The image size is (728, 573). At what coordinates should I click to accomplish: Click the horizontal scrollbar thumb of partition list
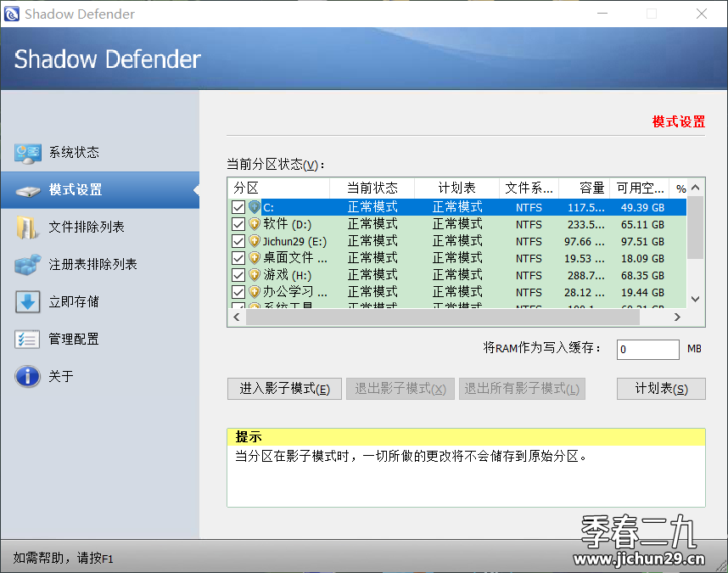(x=443, y=317)
